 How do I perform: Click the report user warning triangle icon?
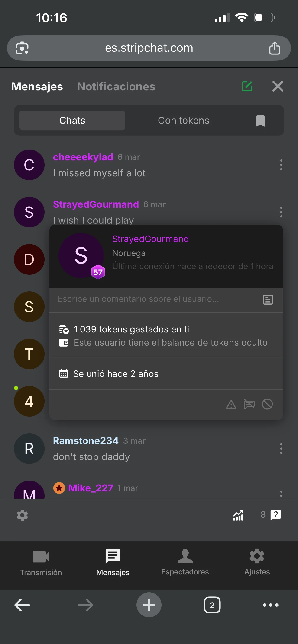pyautogui.click(x=231, y=404)
